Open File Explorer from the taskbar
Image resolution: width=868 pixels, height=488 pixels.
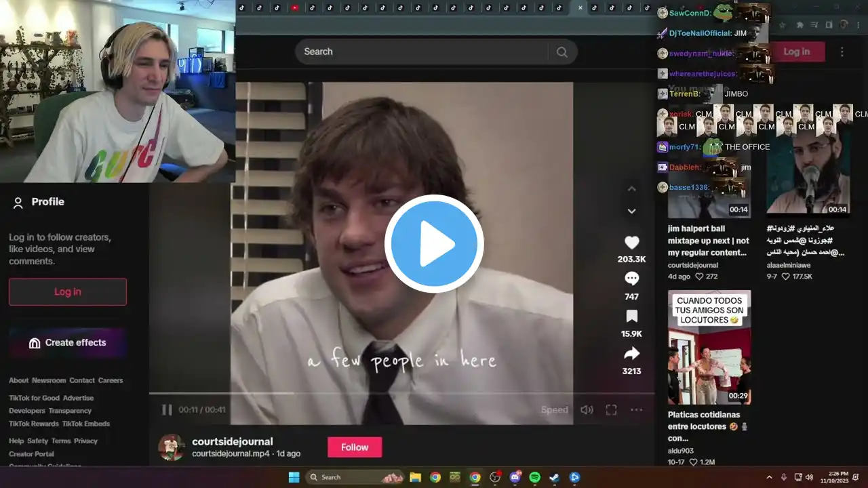[x=415, y=477]
